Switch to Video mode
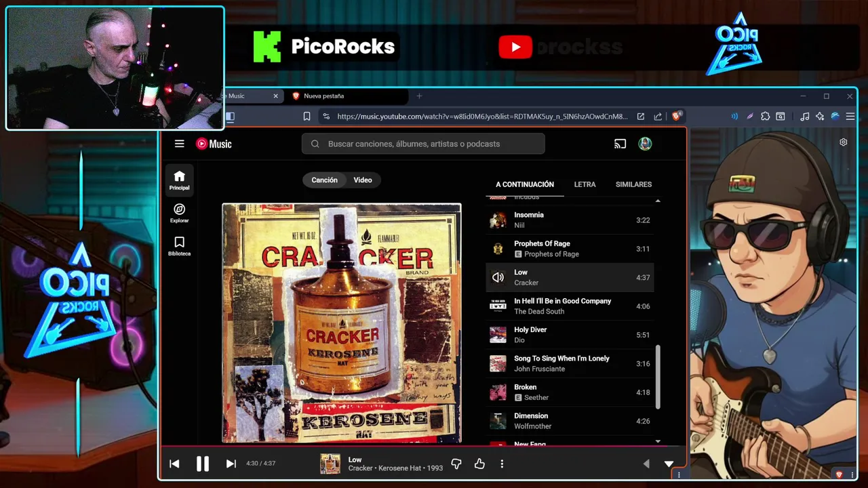 363,180
